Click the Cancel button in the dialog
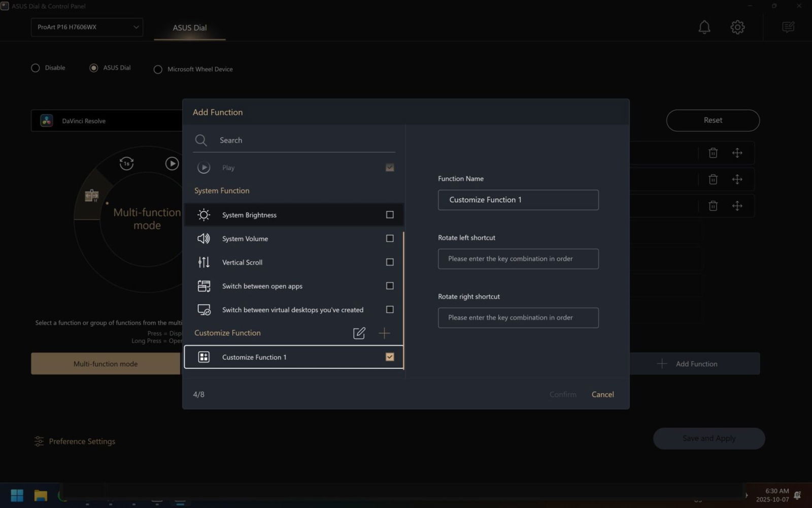This screenshot has width=812, height=508. (602, 394)
